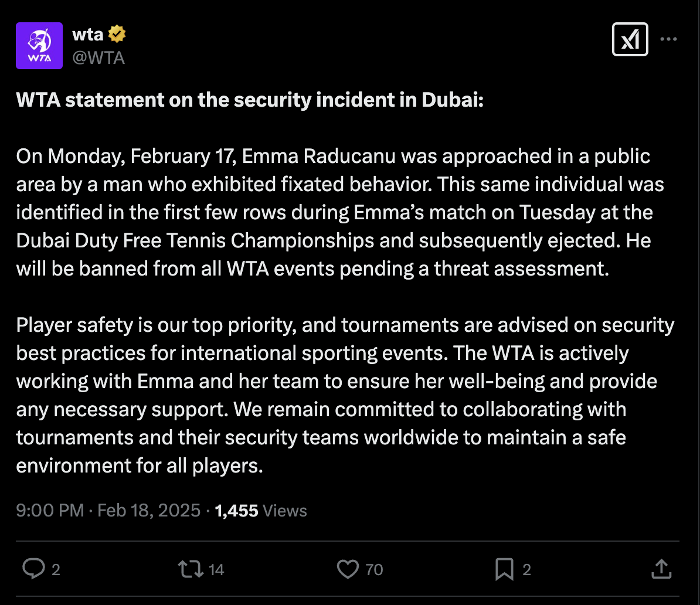Screen dimensions: 700x605
Task: Bookmark the post with bookmark icon
Action: (504, 569)
